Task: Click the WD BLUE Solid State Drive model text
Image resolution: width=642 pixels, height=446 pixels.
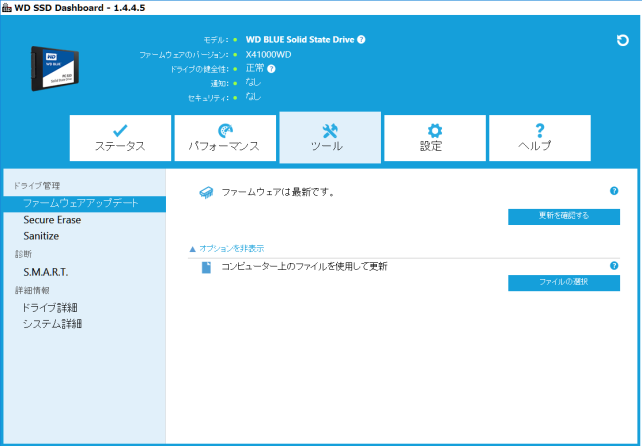Action: pyautogui.click(x=300, y=40)
